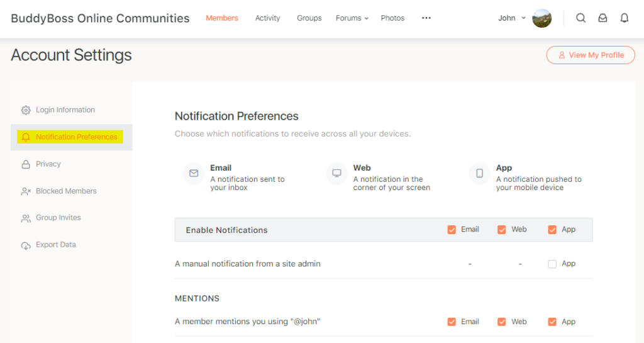Viewport: 644px width, 343px height.
Task: Open the John user dropdown
Action: tap(511, 18)
